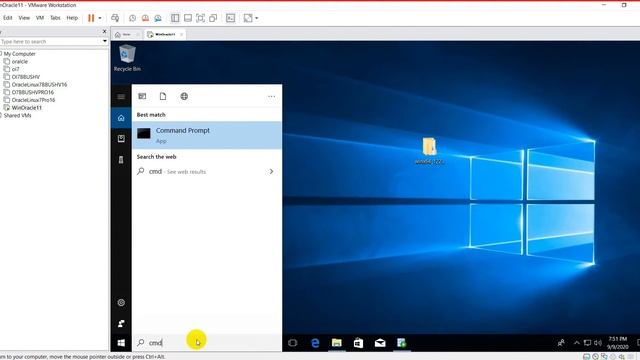Click the network tray icon
640x360 pixels.
587,343
